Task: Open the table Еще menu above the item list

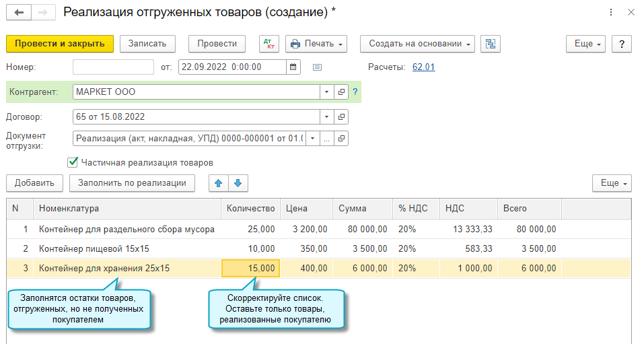Action: [x=612, y=183]
